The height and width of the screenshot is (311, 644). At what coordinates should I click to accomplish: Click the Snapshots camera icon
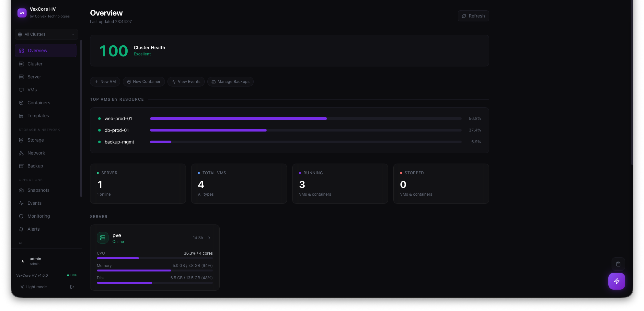coord(21,190)
